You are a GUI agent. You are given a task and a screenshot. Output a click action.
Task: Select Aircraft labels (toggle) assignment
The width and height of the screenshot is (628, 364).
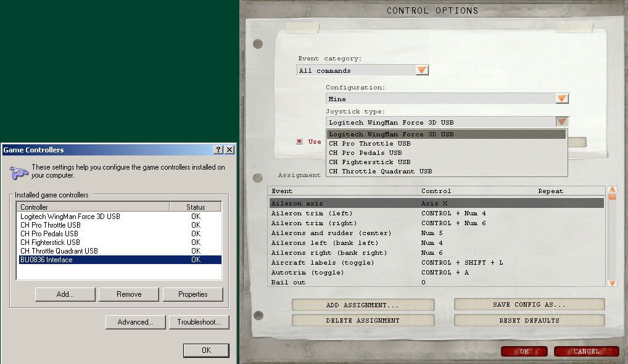coord(437,263)
